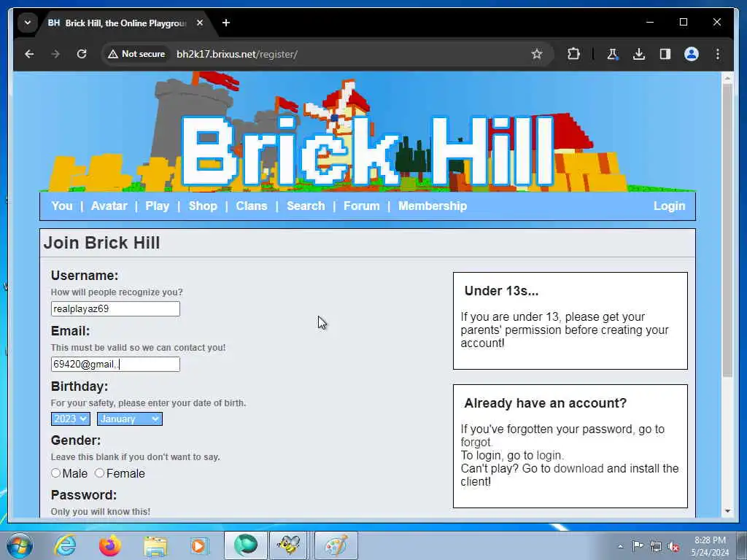
Task: Follow the download client link
Action: click(x=578, y=469)
